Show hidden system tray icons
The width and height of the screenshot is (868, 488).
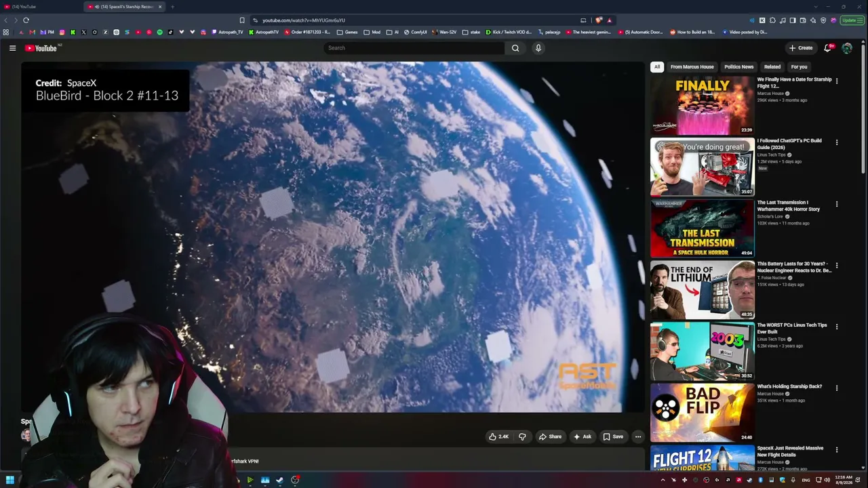click(x=663, y=480)
